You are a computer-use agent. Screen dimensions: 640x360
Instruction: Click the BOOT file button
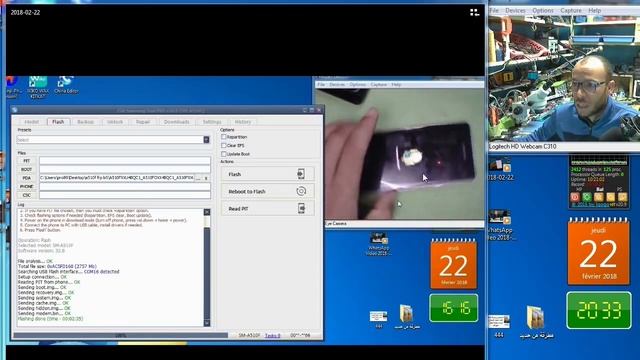pyautogui.click(x=27, y=169)
